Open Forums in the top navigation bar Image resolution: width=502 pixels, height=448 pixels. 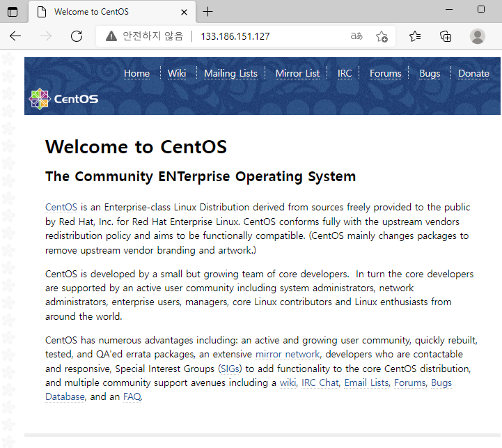(386, 73)
